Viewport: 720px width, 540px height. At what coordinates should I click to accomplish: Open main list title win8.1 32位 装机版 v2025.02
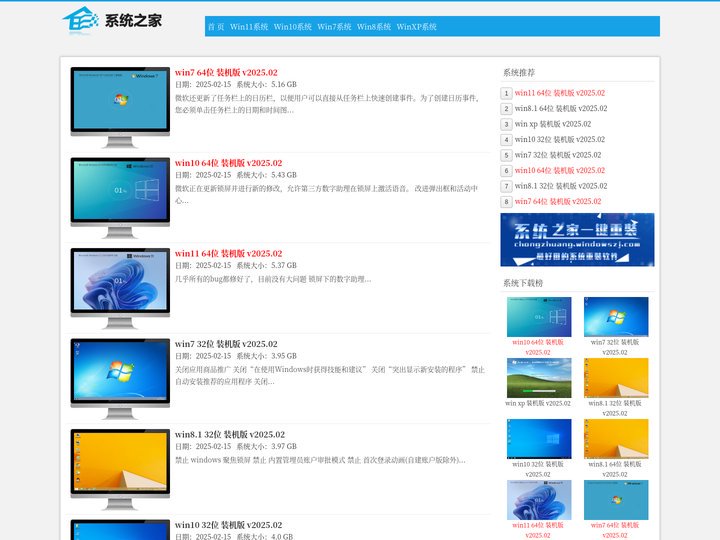coord(230,434)
